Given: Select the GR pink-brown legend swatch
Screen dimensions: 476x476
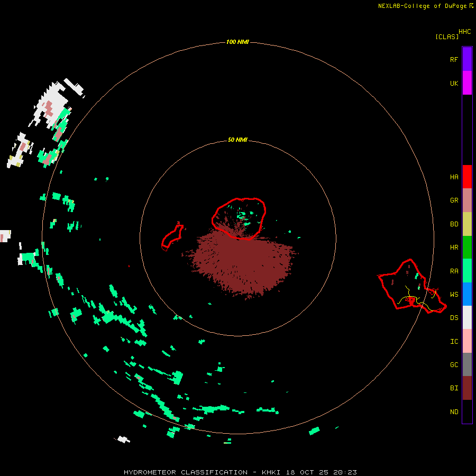Looking at the screenshot, I should coord(467,200).
